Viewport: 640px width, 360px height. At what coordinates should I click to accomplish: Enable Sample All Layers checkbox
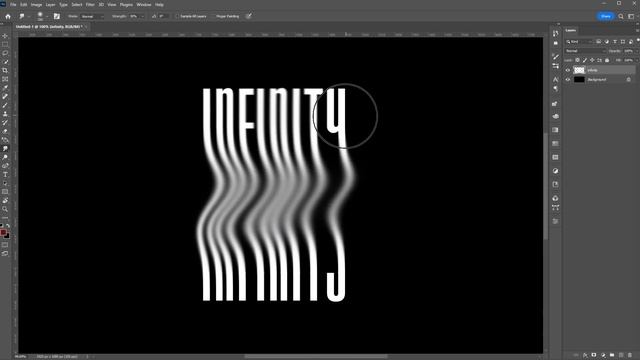[x=178, y=16]
